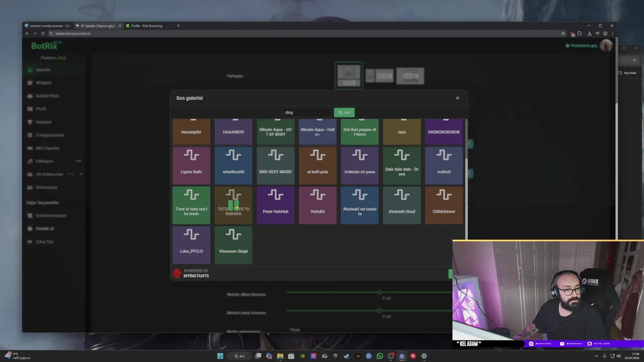
Task: Select the nutbutt sound tile
Action: pos(444,165)
